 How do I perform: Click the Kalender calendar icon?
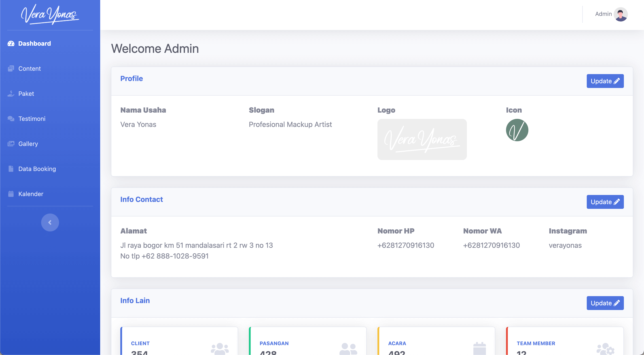click(x=11, y=194)
